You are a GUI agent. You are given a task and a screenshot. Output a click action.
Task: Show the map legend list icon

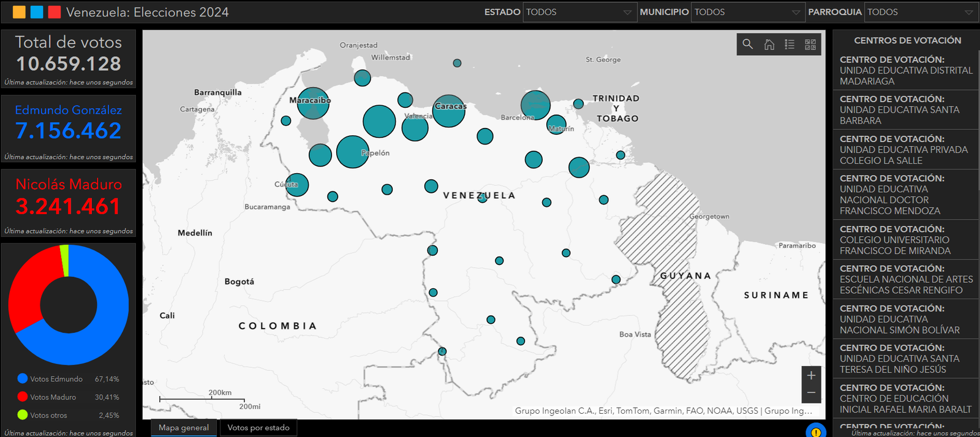(x=790, y=44)
